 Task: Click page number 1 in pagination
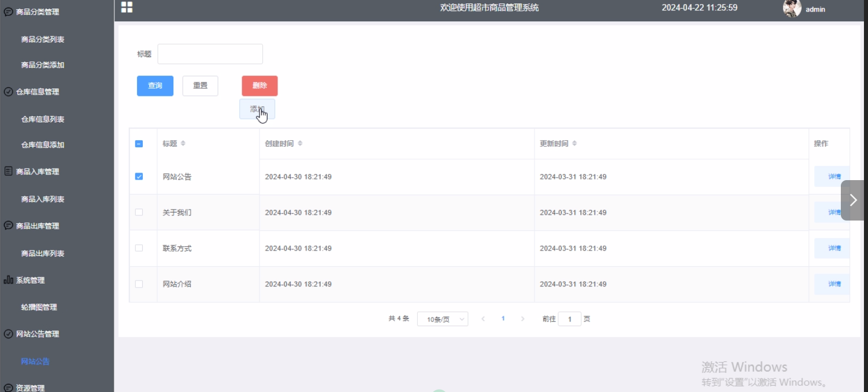pyautogui.click(x=503, y=319)
